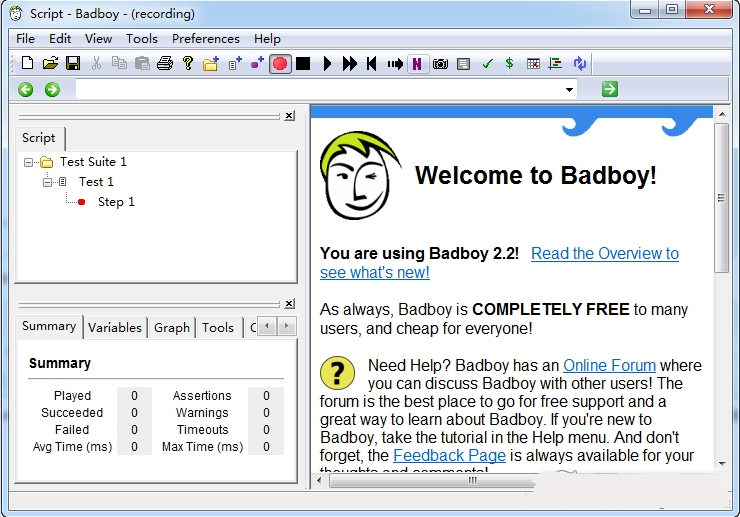Add a new test with the test-plus icon
This screenshot has width=740, height=517.
[235, 63]
